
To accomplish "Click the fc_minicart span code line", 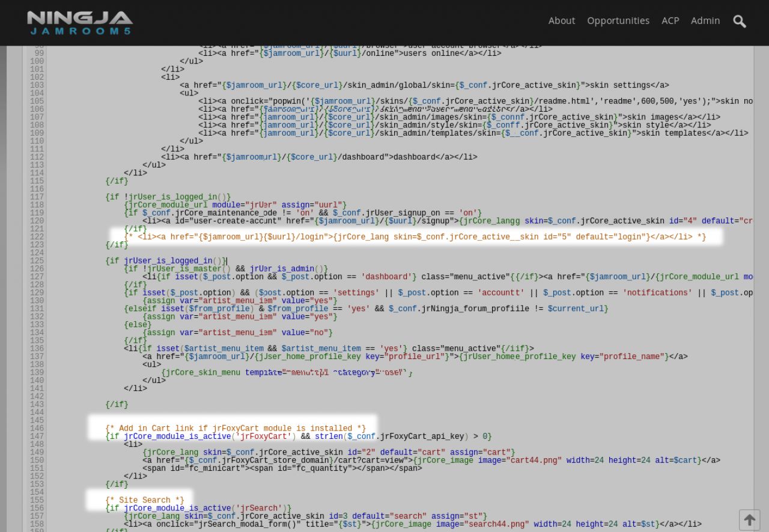I will (x=282, y=468).
